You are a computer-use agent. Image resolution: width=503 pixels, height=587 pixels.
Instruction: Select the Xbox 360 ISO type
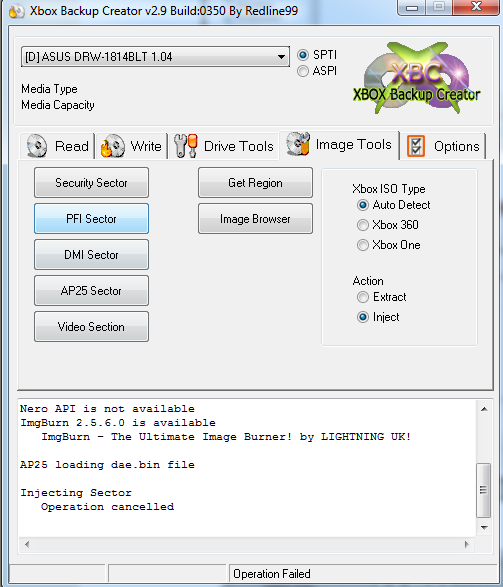pos(362,225)
